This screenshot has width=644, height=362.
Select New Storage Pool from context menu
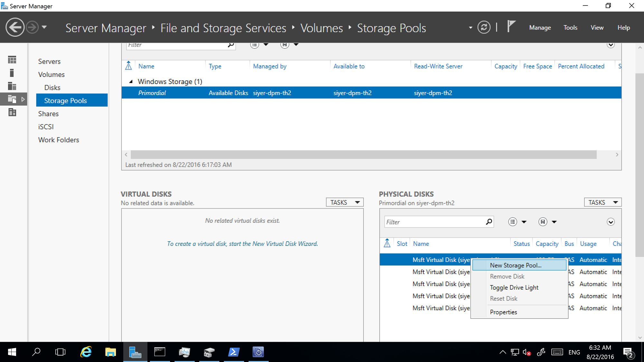click(x=516, y=265)
